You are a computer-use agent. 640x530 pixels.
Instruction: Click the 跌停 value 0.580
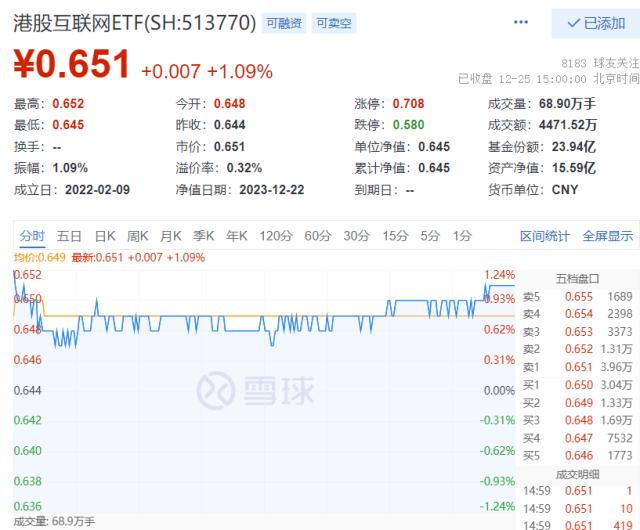[408, 125]
